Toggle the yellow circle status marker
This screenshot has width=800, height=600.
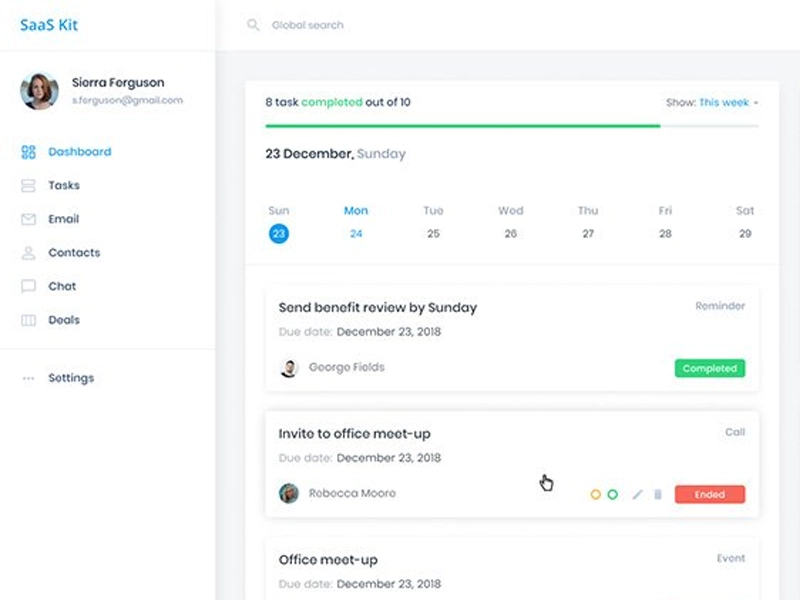click(x=595, y=494)
